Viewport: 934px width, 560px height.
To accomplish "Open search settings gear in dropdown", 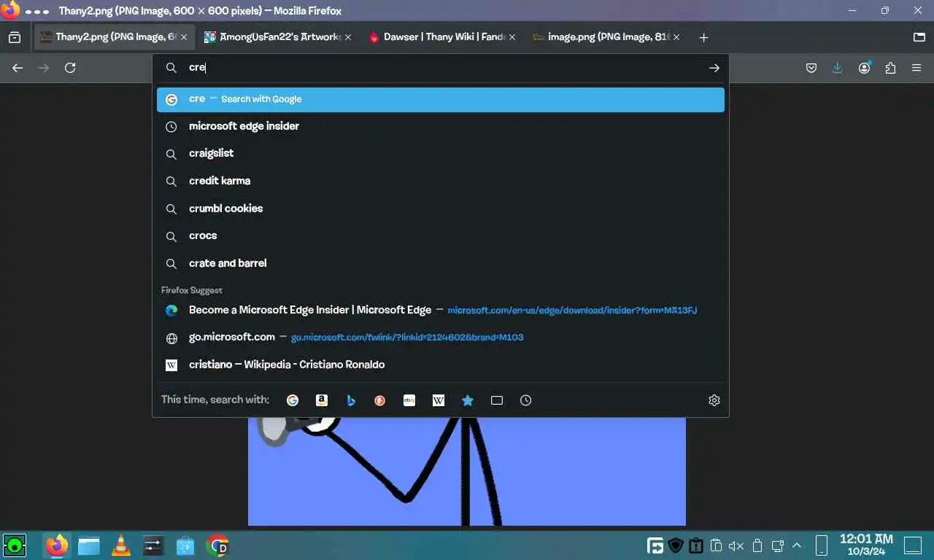I will (714, 400).
